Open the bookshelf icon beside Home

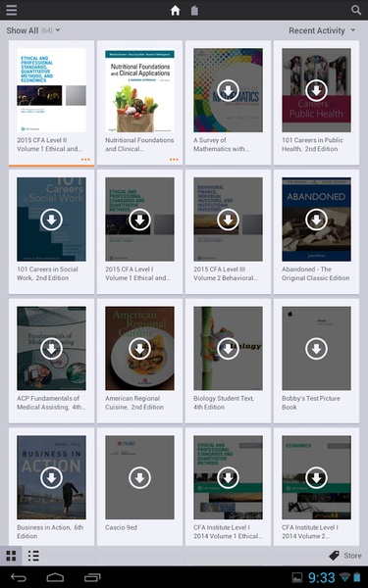(x=194, y=10)
